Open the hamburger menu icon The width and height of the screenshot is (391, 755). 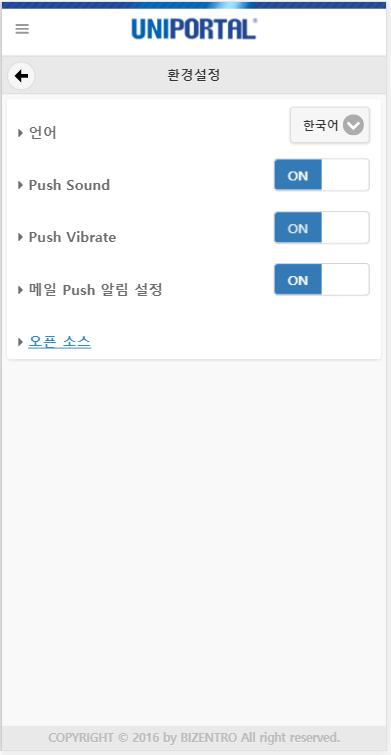click(x=22, y=29)
